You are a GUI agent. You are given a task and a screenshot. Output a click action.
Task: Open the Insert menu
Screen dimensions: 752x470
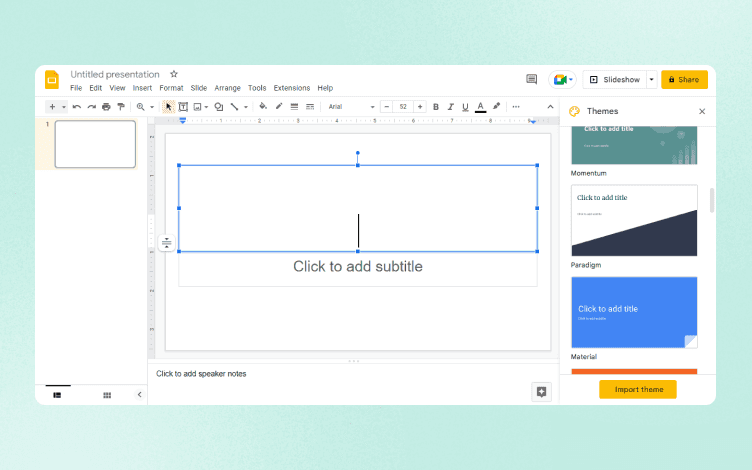[142, 88]
